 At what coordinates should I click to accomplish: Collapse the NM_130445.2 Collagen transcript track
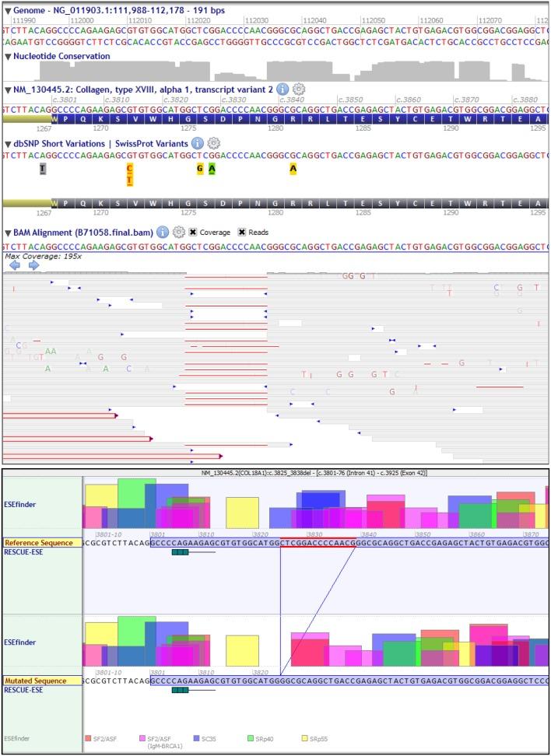click(x=8, y=89)
